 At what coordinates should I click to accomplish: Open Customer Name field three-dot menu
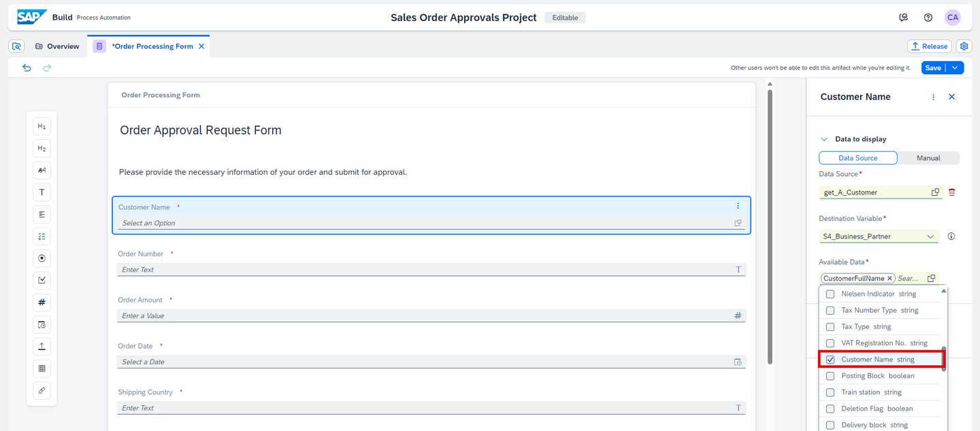pyautogui.click(x=738, y=207)
